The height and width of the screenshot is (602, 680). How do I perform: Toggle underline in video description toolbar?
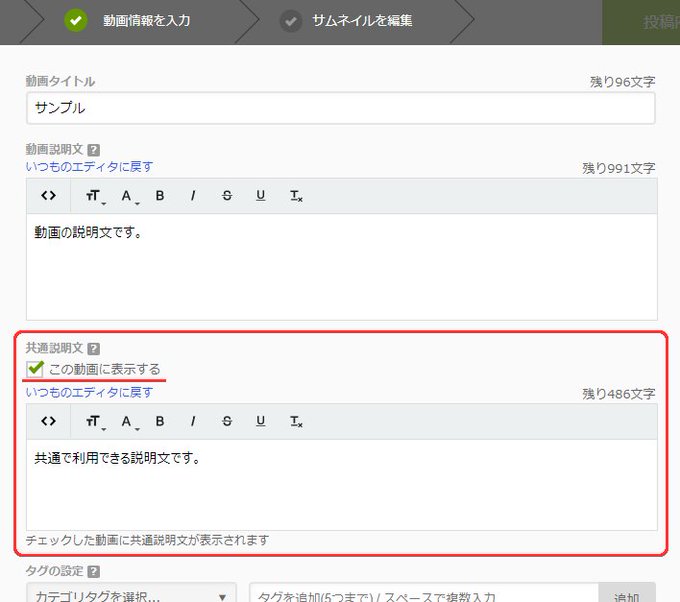coord(260,196)
